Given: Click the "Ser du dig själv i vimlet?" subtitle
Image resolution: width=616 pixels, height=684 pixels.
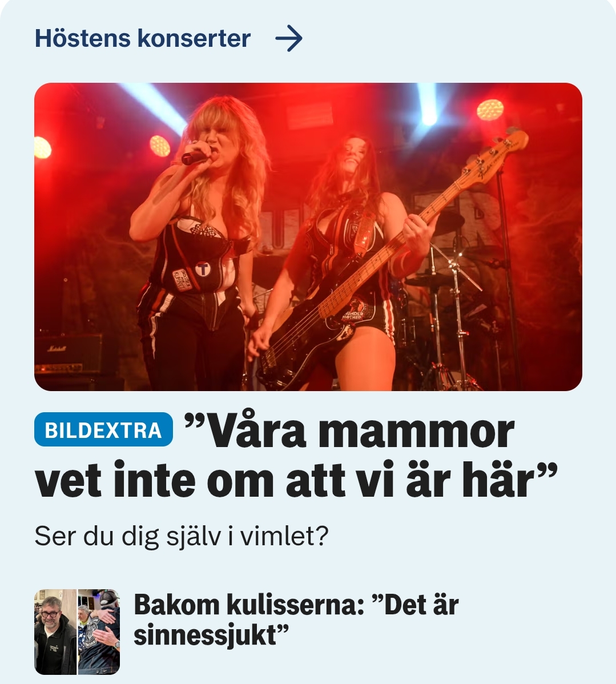Looking at the screenshot, I should (x=181, y=536).
